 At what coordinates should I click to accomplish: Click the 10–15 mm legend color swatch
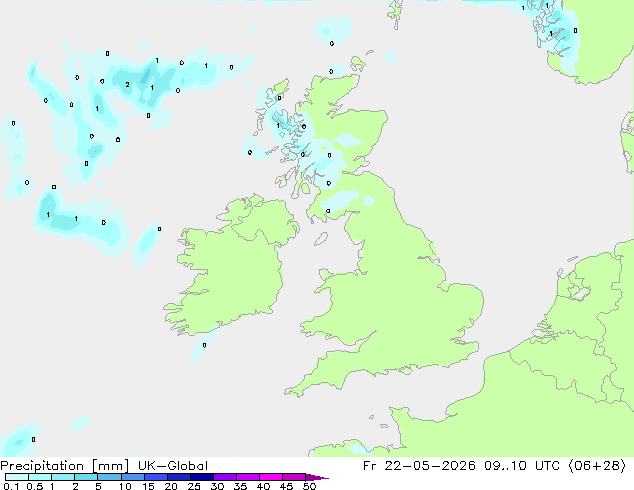pyautogui.click(x=132, y=477)
